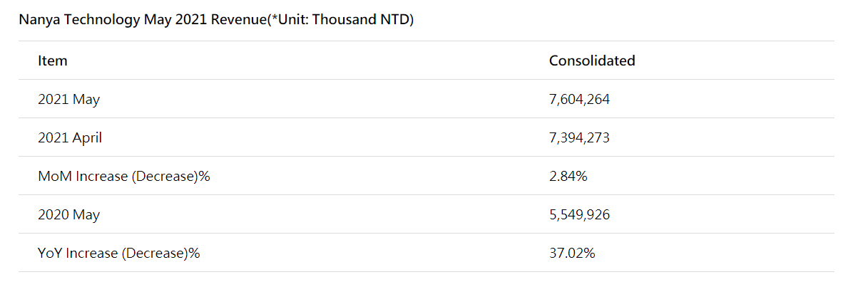Click "(Decrease)%" in the YoY row
Screen dimensions: 868x282
tap(160, 254)
